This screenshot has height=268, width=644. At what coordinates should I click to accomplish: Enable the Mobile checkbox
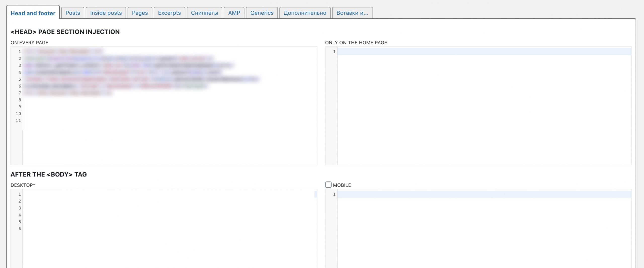point(328,185)
